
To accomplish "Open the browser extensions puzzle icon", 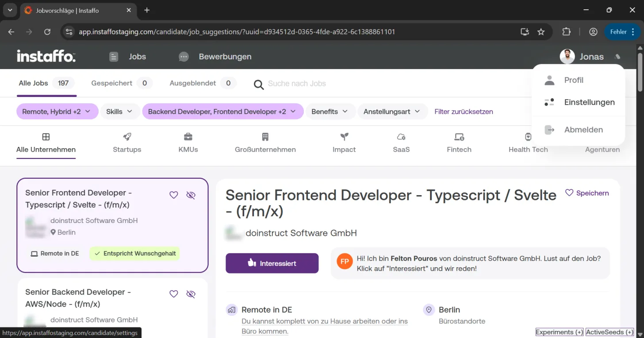I will [567, 32].
